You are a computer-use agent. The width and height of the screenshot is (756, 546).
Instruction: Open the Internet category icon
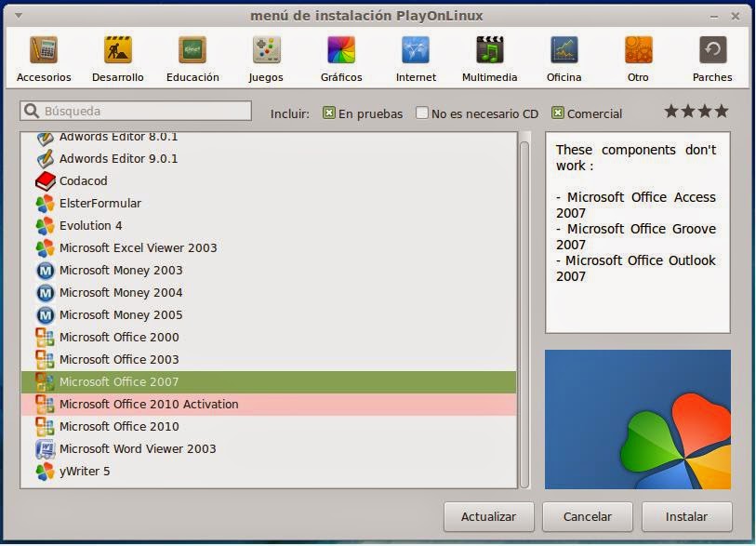[416, 49]
